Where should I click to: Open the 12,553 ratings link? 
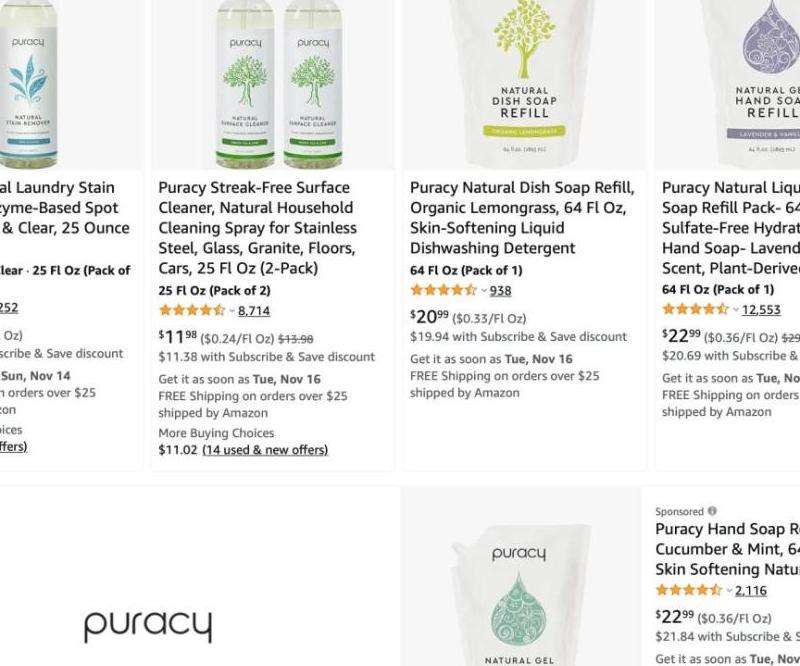pyautogui.click(x=761, y=310)
